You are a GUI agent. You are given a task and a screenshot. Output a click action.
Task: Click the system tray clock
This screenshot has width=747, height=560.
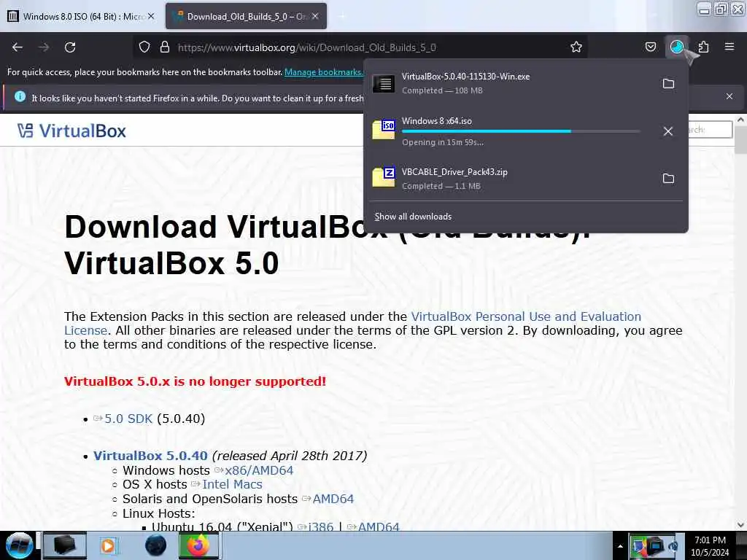point(710,546)
